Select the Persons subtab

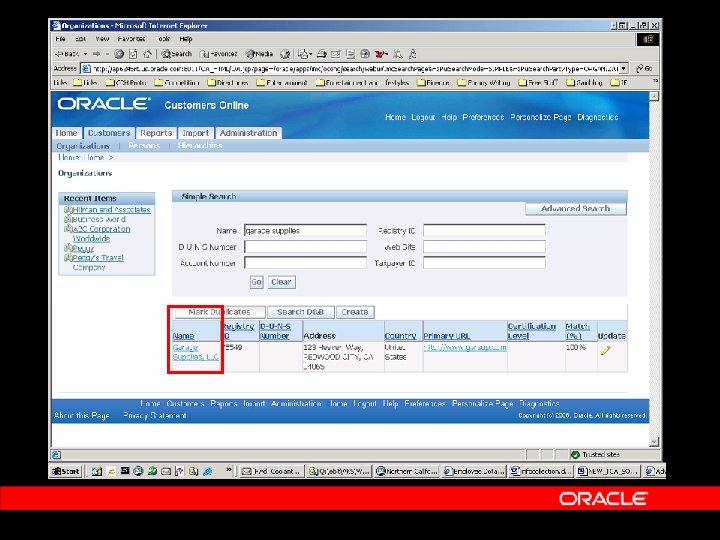point(144,146)
